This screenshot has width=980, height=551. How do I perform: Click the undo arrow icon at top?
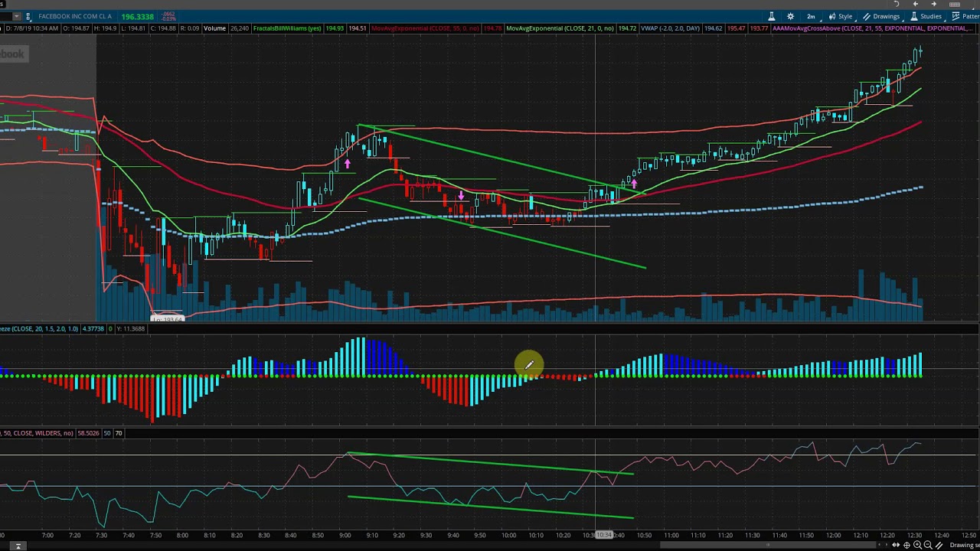coord(897,4)
